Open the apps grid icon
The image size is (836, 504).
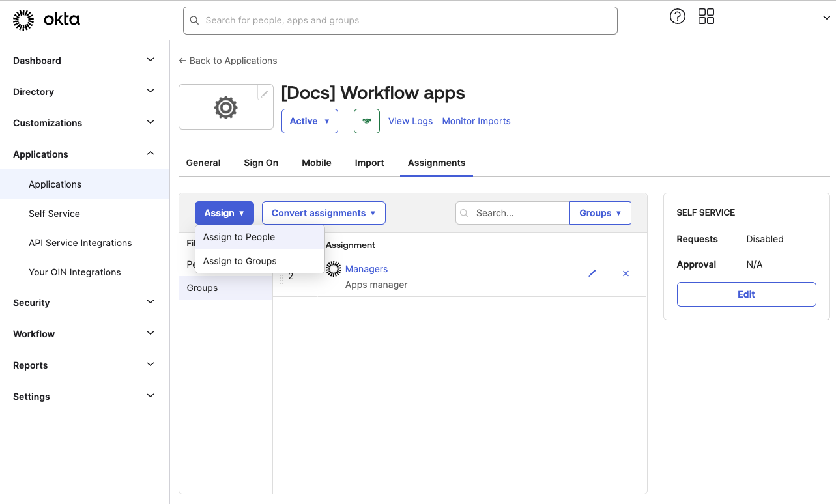pos(706,17)
